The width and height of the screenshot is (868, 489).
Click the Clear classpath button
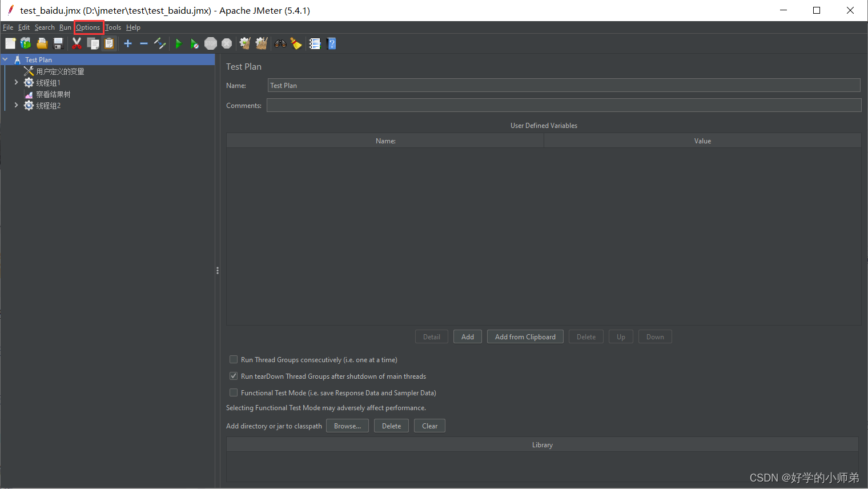(x=429, y=426)
